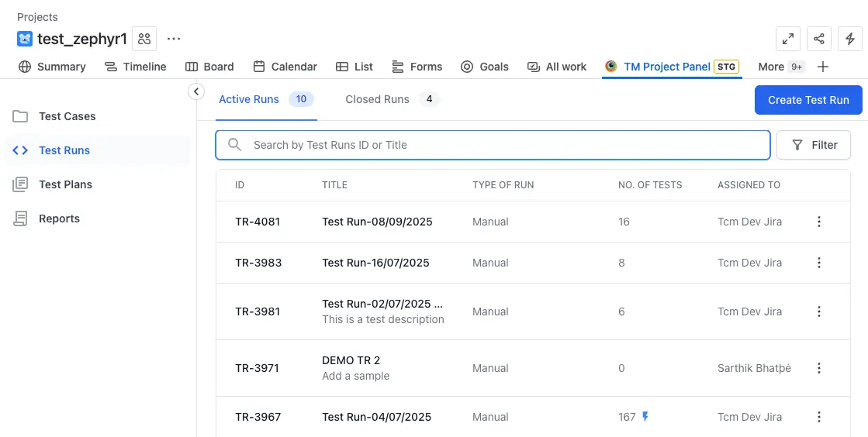The height and width of the screenshot is (437, 868).
Task: Click the title Test Run-08/09/2025
Action: point(377,222)
